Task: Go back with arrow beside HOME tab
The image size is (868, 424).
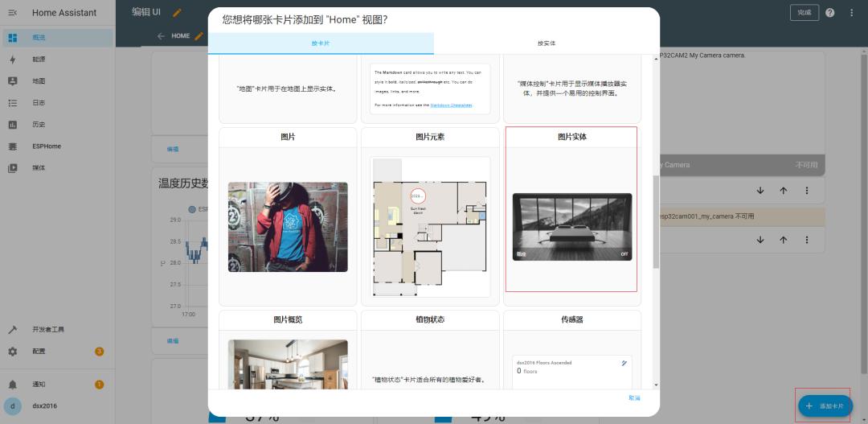Action: 161,36
